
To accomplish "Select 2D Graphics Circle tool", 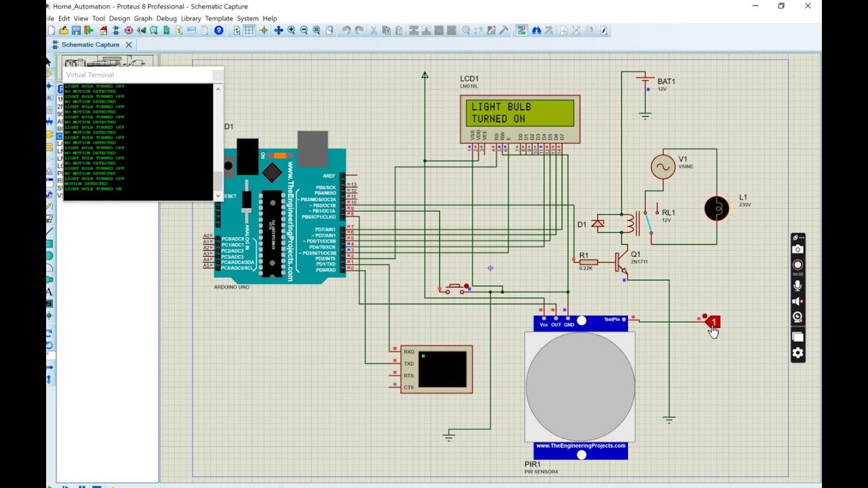I will [50, 256].
